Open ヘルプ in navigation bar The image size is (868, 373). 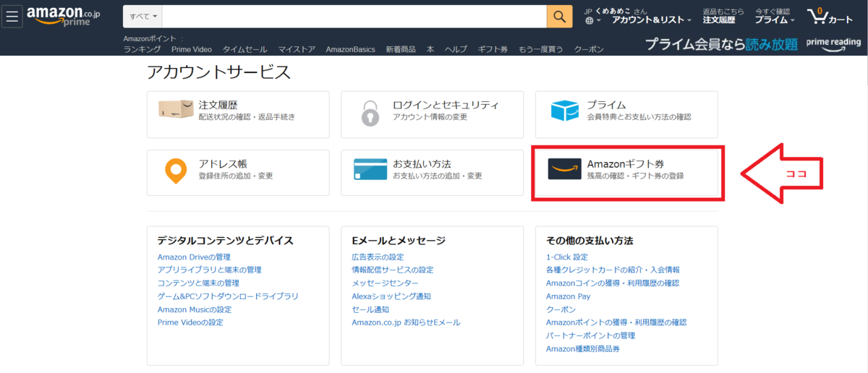pos(456,49)
